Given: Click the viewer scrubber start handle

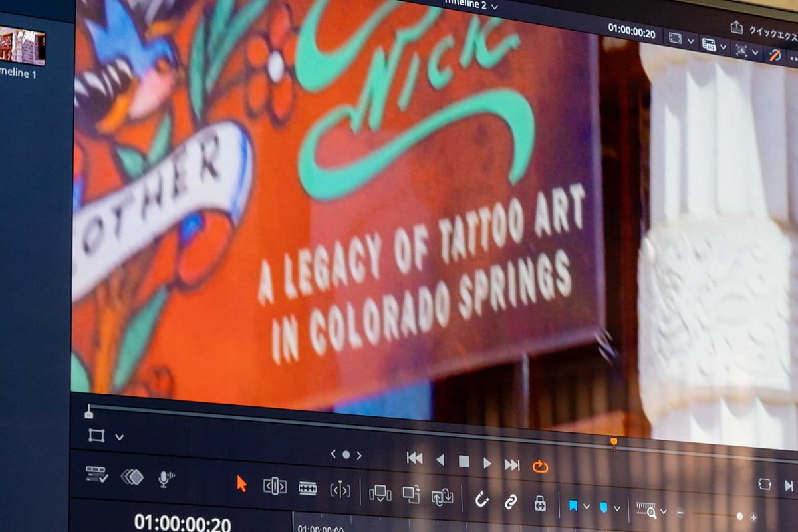Looking at the screenshot, I should point(88,412).
